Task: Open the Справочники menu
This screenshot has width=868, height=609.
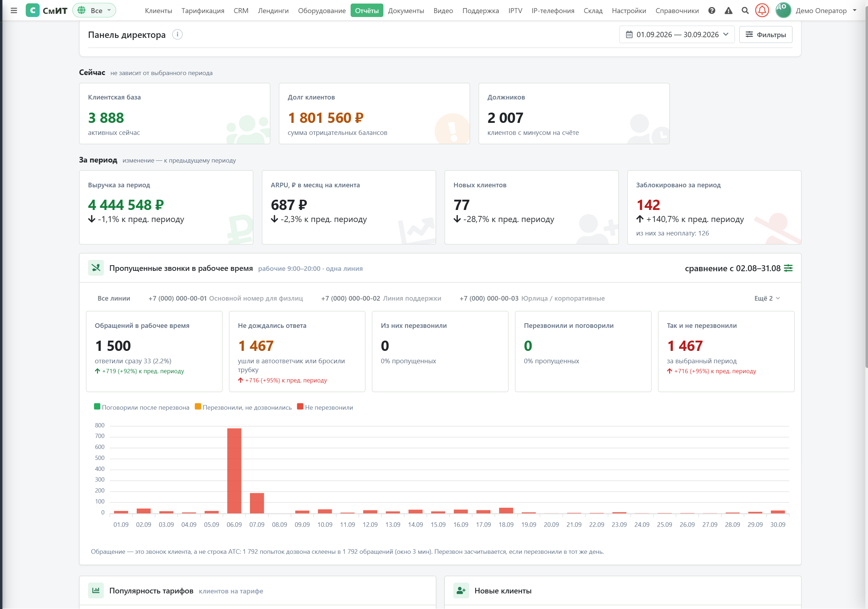Action: [677, 11]
